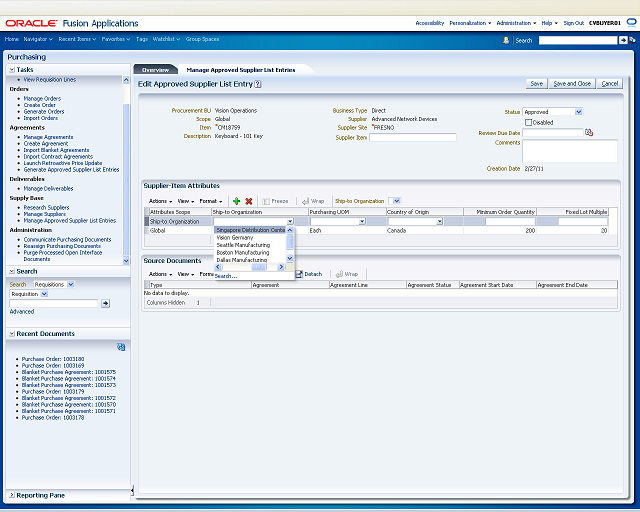
Task: Add a supplier-item attribute row with plus icon
Action: point(236,201)
